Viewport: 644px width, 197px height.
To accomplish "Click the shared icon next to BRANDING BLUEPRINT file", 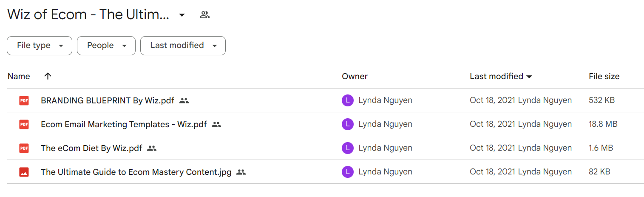I will tap(184, 101).
